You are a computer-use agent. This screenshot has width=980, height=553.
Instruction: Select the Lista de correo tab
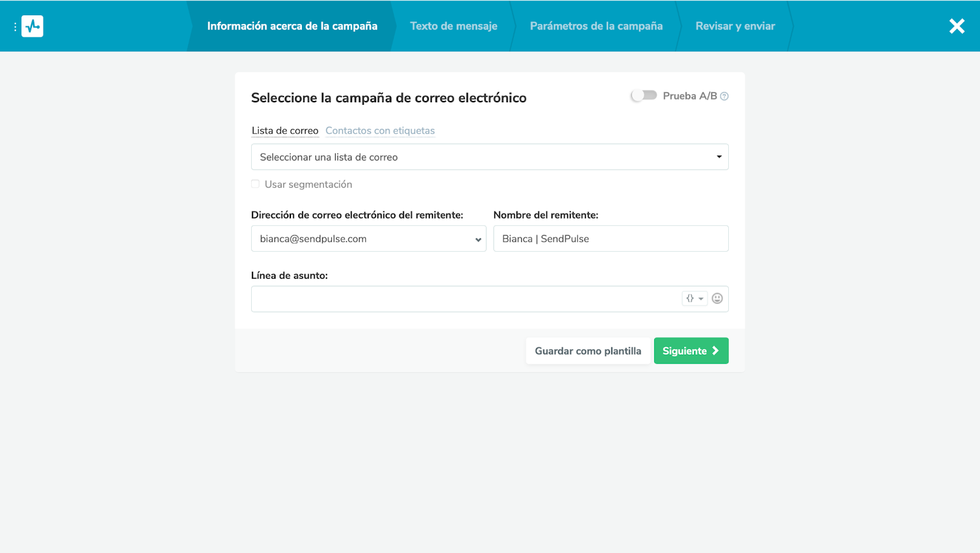point(285,130)
